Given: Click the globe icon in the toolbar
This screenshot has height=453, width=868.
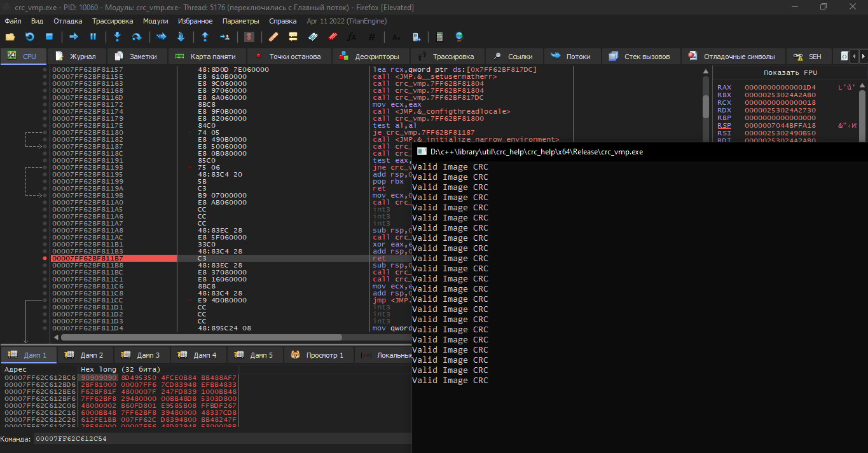Looking at the screenshot, I should click(459, 37).
